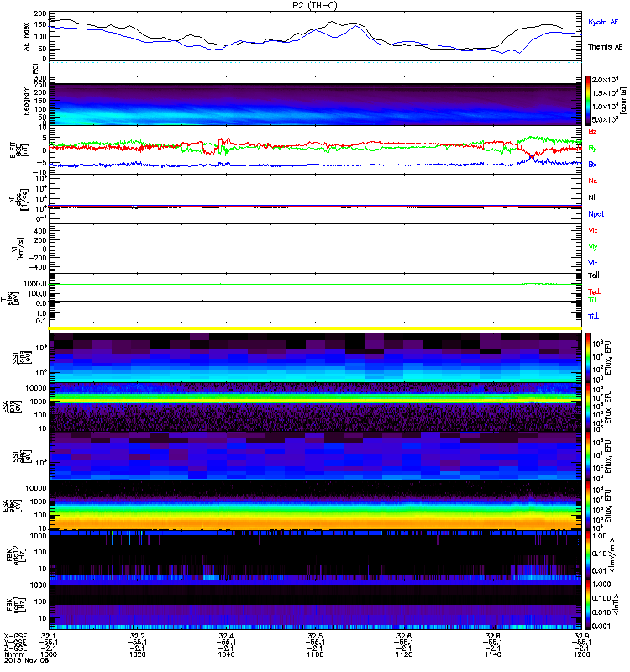The height and width of the screenshot is (672, 630).
Task: Click the -400 tick on the Vi axis
Action: click(37, 267)
